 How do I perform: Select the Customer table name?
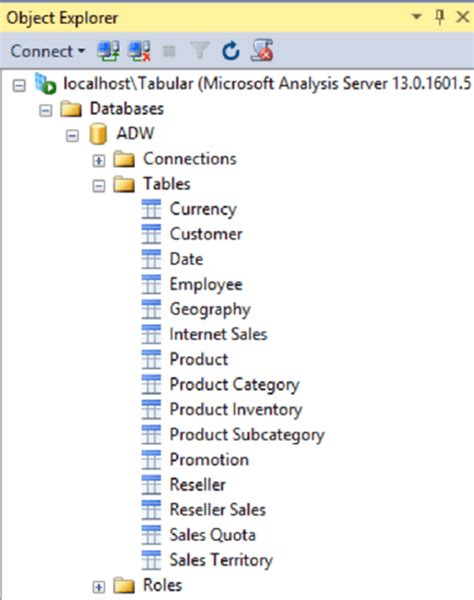pyautogui.click(x=206, y=234)
